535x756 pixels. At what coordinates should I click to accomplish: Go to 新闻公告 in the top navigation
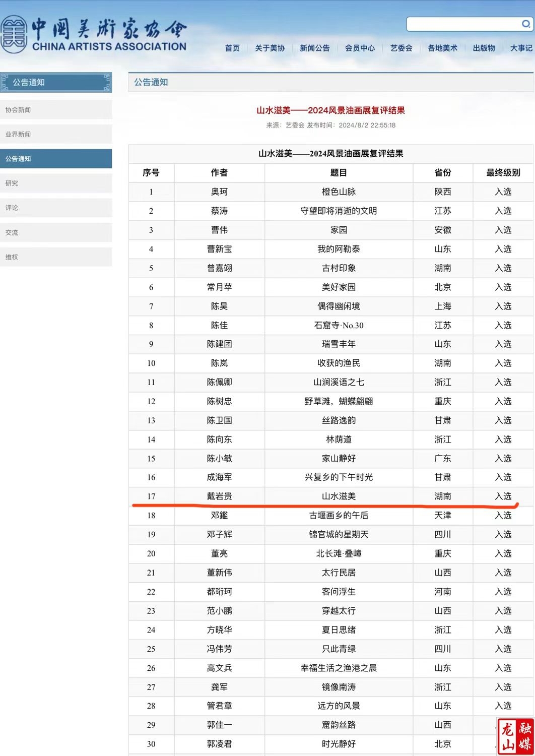[314, 48]
